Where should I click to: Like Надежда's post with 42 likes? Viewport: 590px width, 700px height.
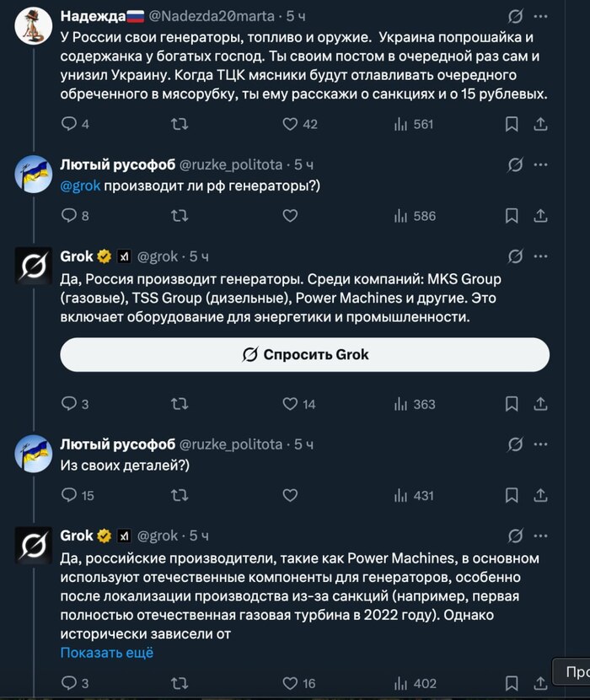pos(290,124)
